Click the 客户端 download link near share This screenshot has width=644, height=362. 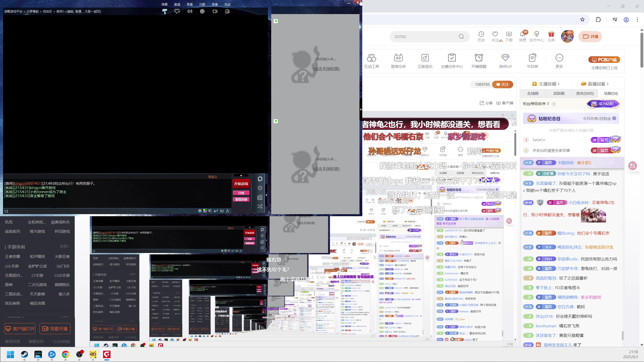click(505, 103)
